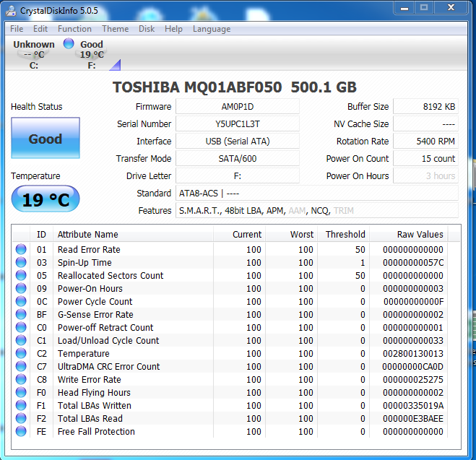Click status orb for Free Fall Protection row

coord(21,431)
